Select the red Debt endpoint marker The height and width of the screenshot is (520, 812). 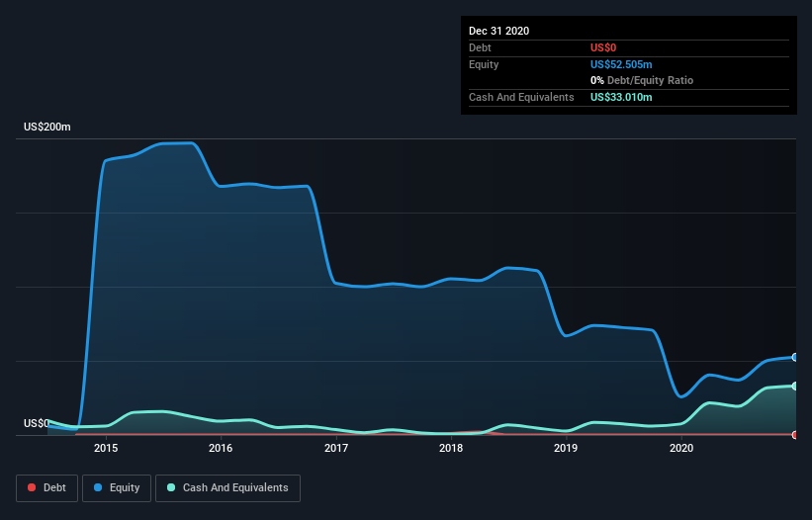tap(795, 435)
